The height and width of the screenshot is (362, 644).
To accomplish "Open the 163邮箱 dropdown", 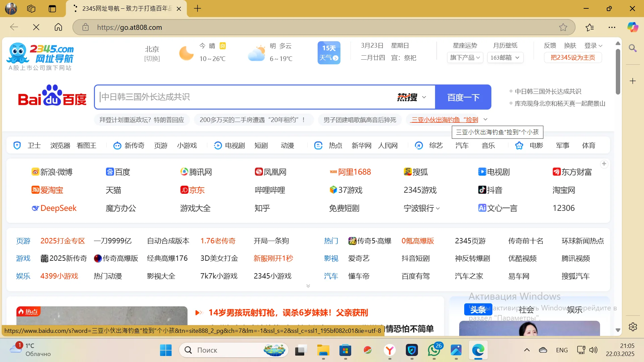I will click(505, 58).
